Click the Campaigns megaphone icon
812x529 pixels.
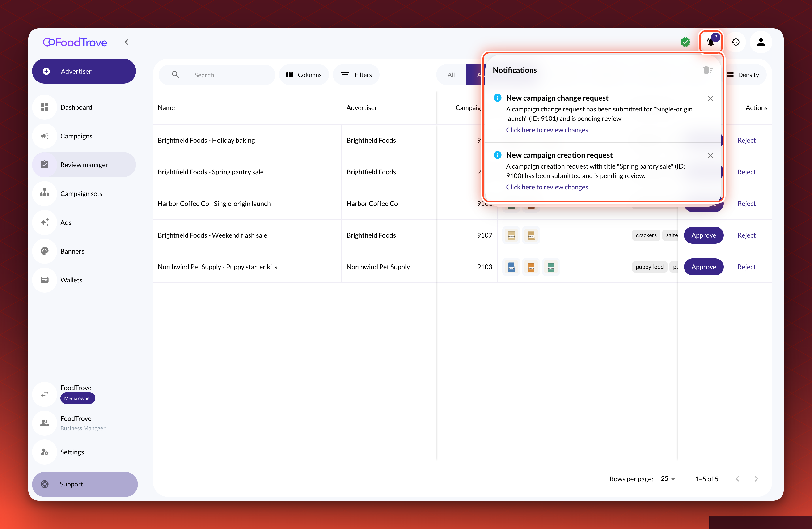click(45, 136)
